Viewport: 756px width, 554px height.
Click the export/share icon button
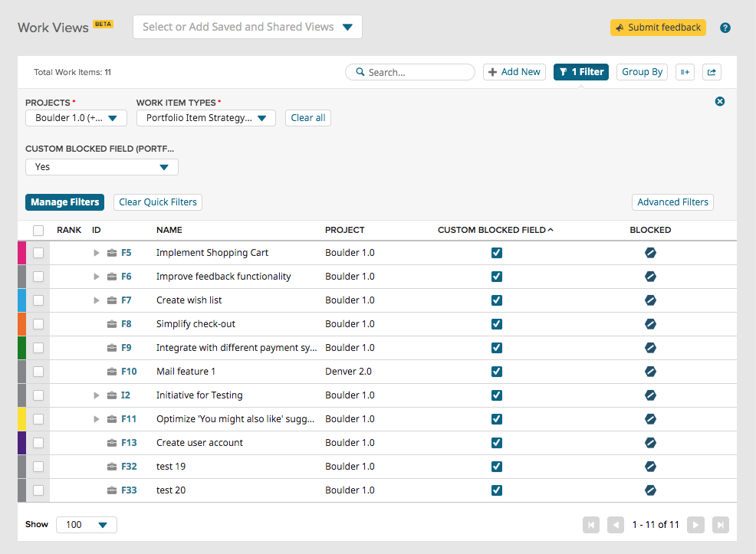tap(712, 72)
